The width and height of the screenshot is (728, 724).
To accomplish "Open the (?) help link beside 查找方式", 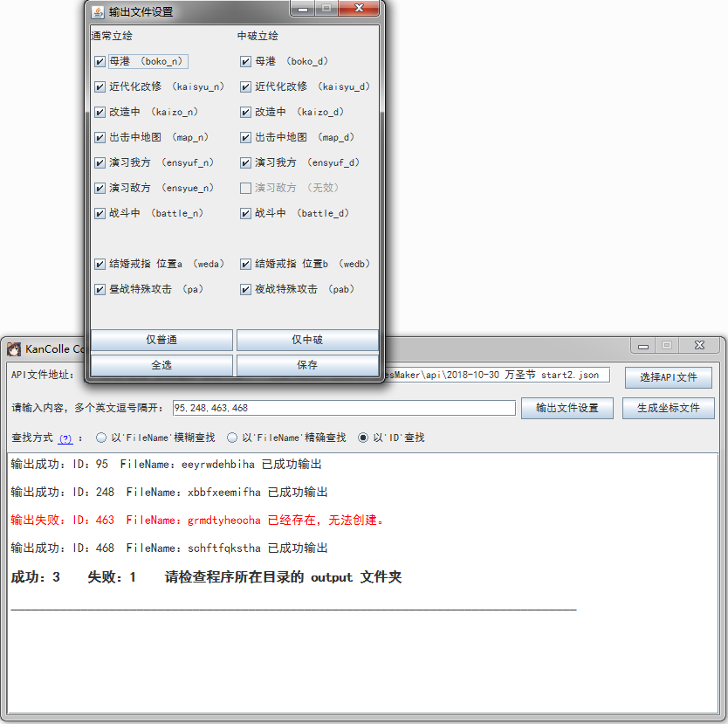I will coord(65,438).
